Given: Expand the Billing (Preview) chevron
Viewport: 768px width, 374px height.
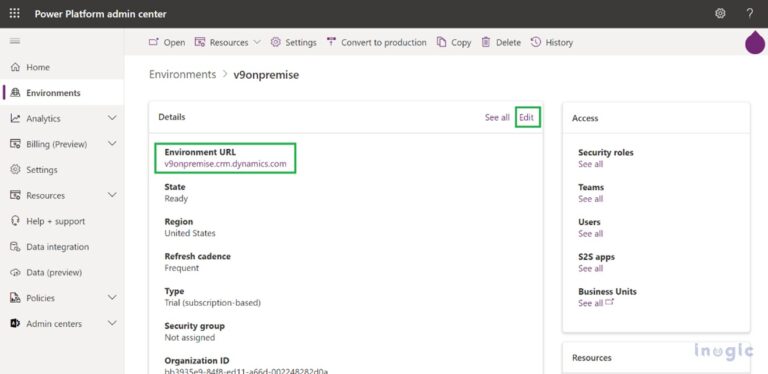Looking at the screenshot, I should pyautogui.click(x=112, y=144).
